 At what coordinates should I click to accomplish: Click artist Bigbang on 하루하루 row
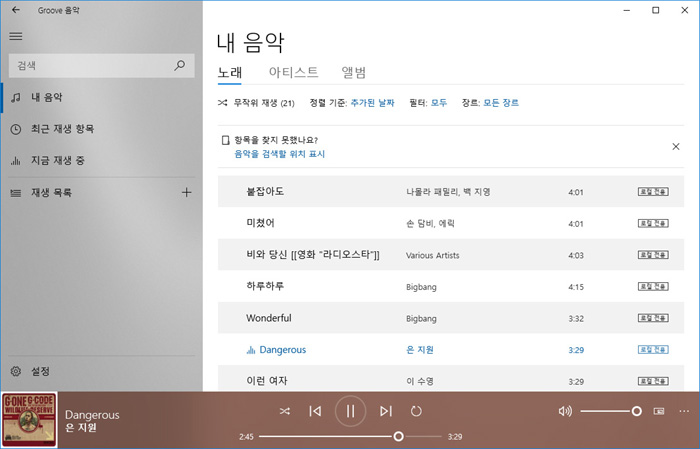tap(421, 287)
